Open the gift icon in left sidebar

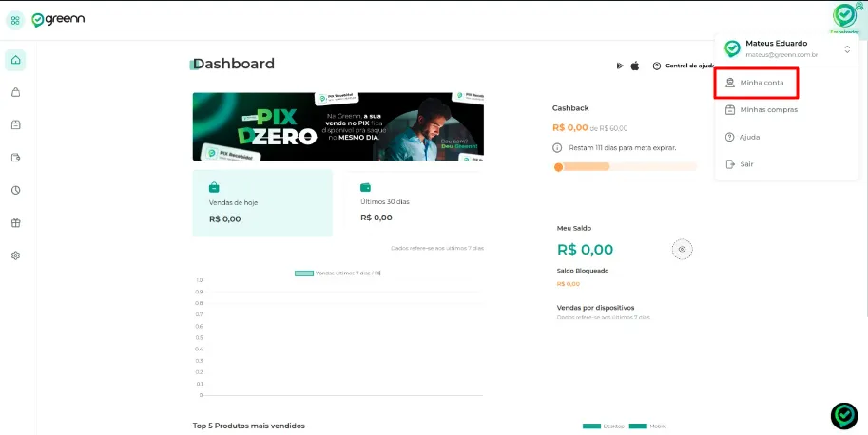coord(15,223)
